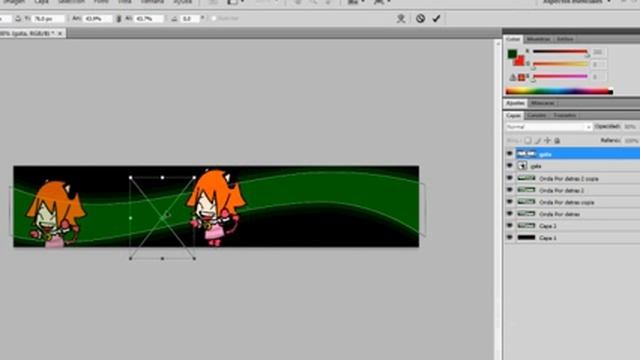Hide the unselected gata layer
640x360 pixels.
509,166
